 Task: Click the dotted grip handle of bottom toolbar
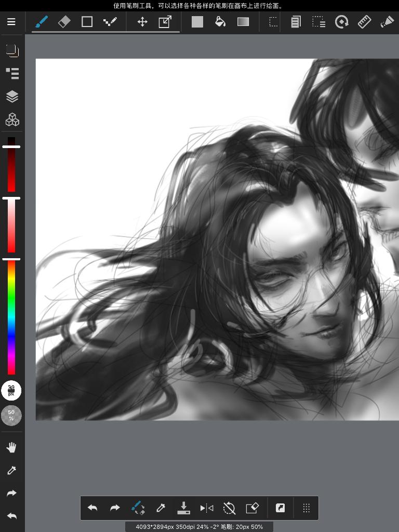307,508
